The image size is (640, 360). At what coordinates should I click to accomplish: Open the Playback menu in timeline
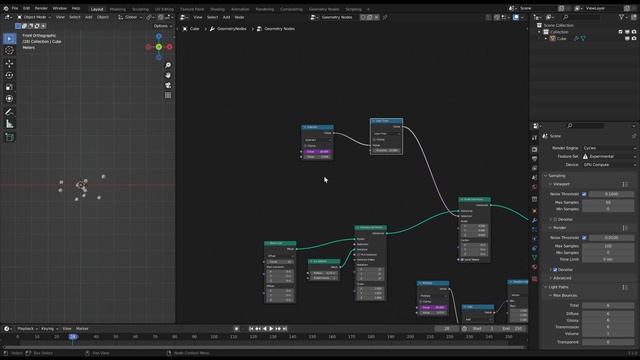[27, 329]
